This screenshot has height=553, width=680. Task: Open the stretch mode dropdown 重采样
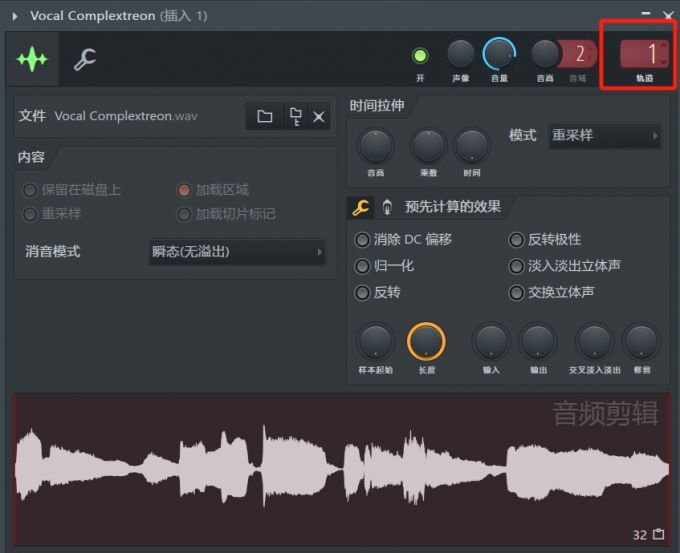605,136
